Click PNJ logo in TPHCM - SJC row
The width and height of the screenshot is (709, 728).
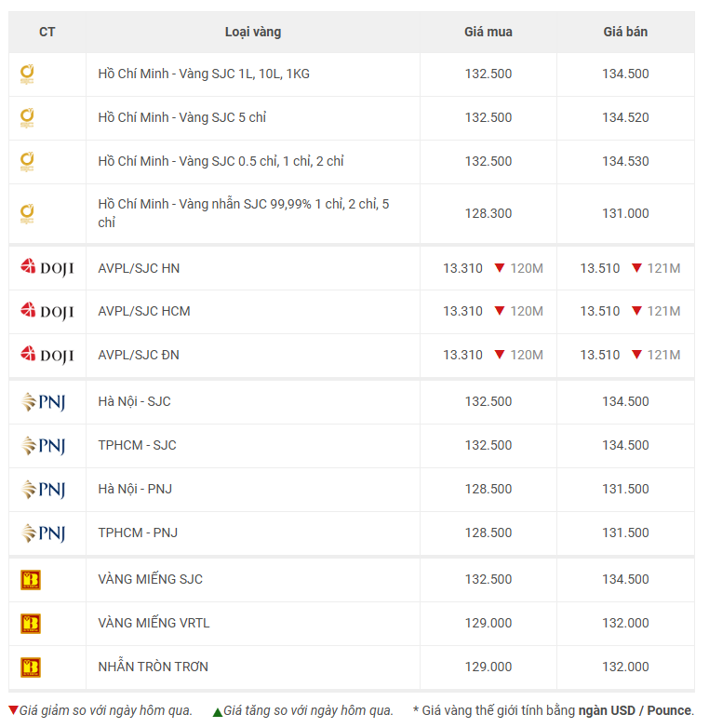tap(44, 445)
